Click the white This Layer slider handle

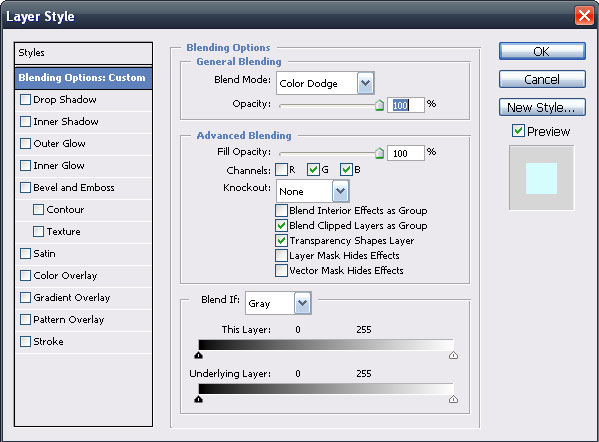tap(453, 355)
